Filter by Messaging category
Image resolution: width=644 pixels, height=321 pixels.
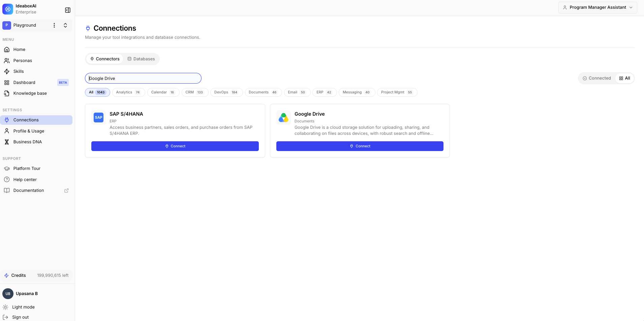(357, 92)
